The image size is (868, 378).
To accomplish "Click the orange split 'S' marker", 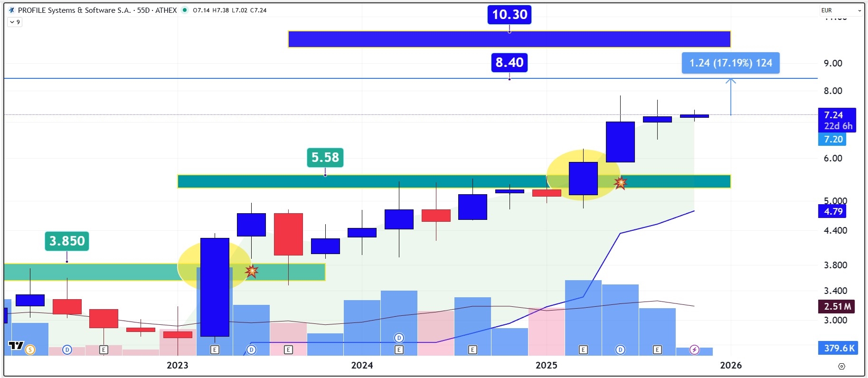I will [x=30, y=350].
